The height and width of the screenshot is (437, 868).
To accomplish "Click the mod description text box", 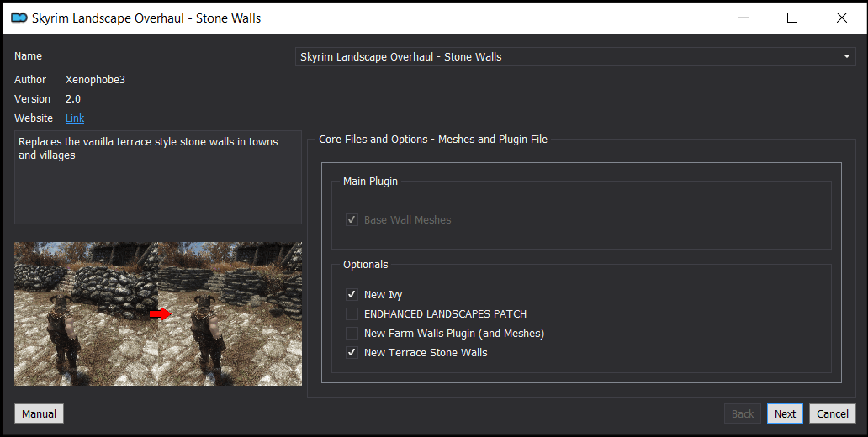I will click(158, 177).
